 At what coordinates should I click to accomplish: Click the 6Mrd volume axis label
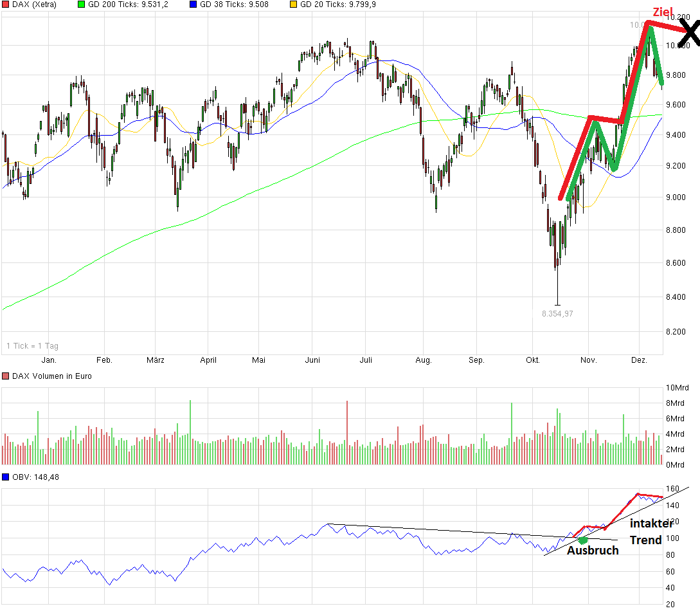675,419
